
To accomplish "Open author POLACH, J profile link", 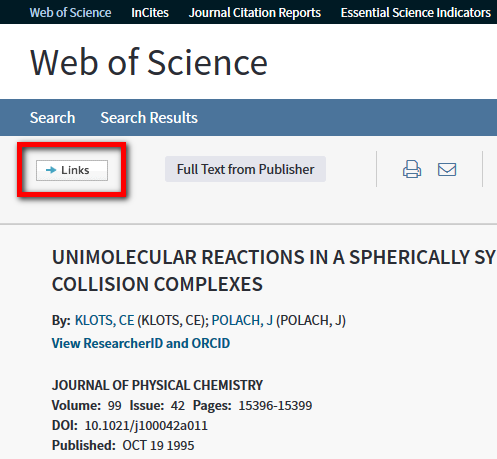I will pos(242,320).
